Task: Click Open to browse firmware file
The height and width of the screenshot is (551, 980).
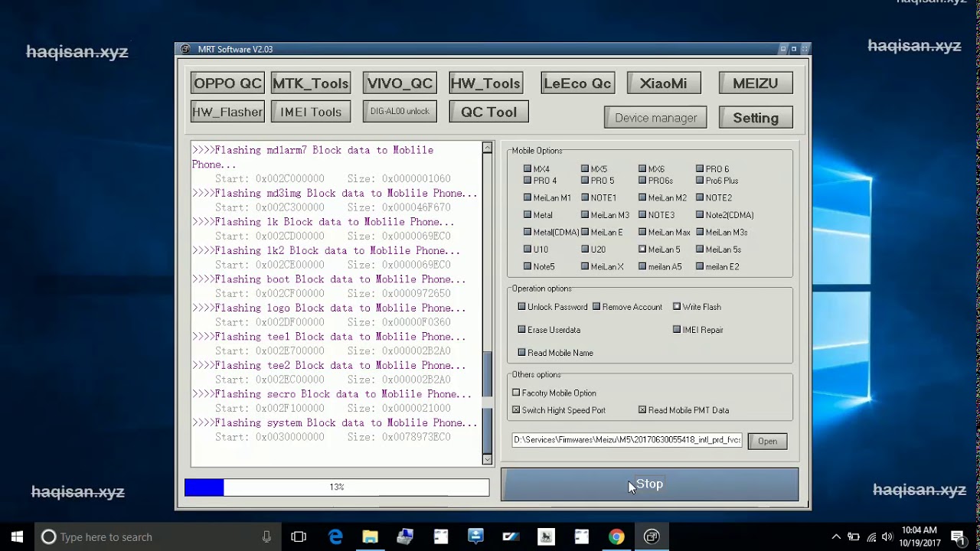Action: tap(767, 441)
